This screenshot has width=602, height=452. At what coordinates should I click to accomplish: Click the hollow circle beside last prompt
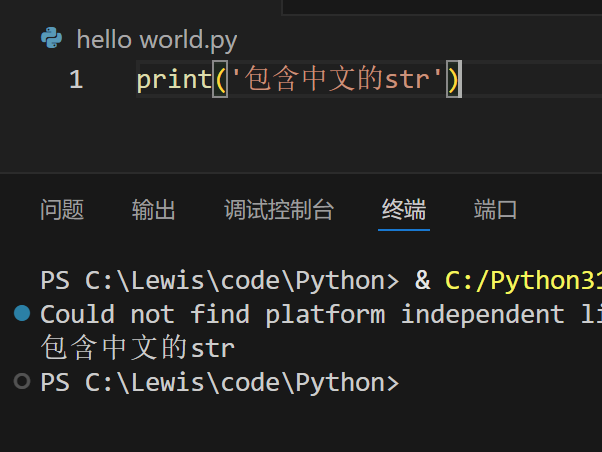pos(23,382)
